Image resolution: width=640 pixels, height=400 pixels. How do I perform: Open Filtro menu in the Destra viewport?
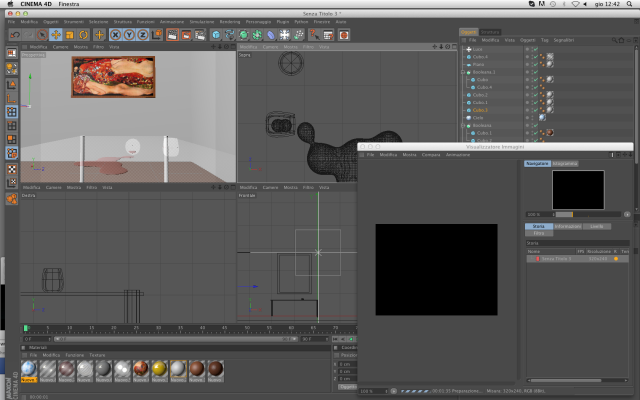coord(91,187)
